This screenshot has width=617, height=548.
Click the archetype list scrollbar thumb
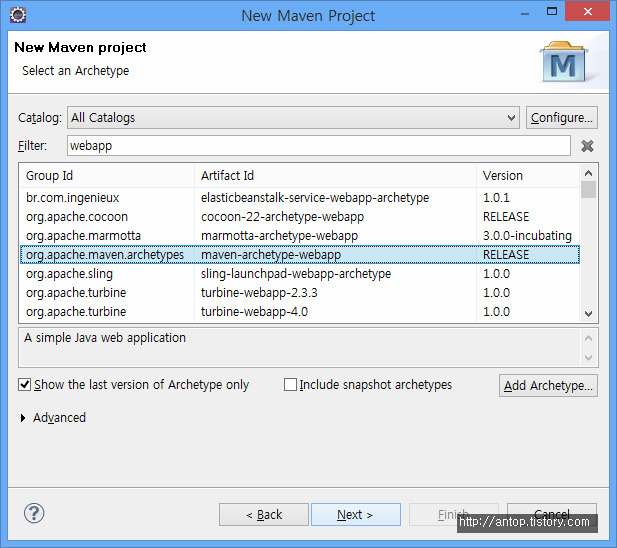click(588, 189)
